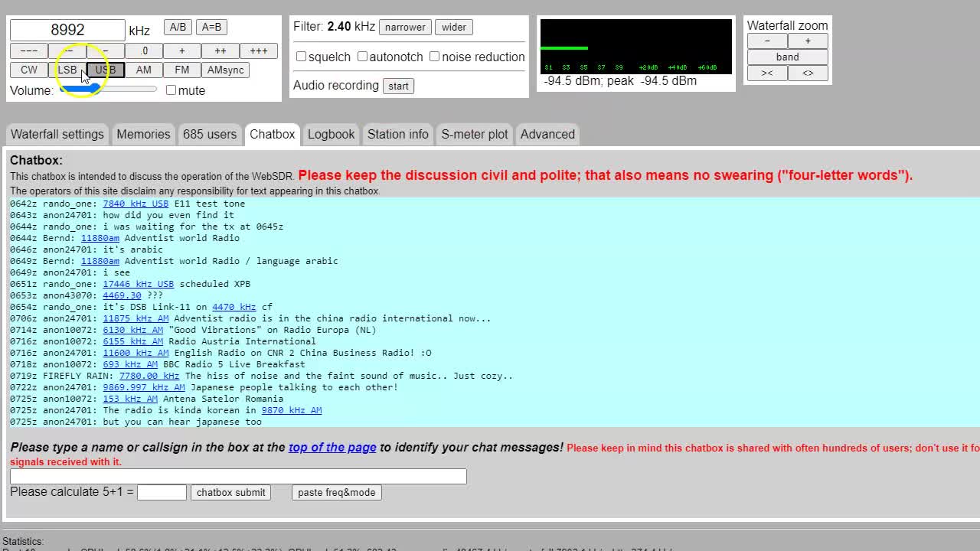The height and width of the screenshot is (551, 980).
Task: Tune to the 11875 kHz AM link
Action: (x=136, y=318)
